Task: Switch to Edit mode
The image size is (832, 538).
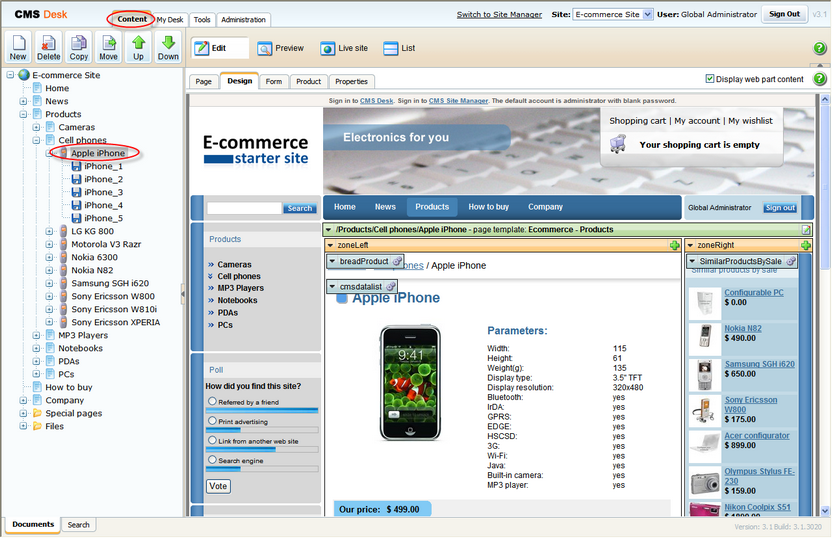Action: click(x=220, y=48)
